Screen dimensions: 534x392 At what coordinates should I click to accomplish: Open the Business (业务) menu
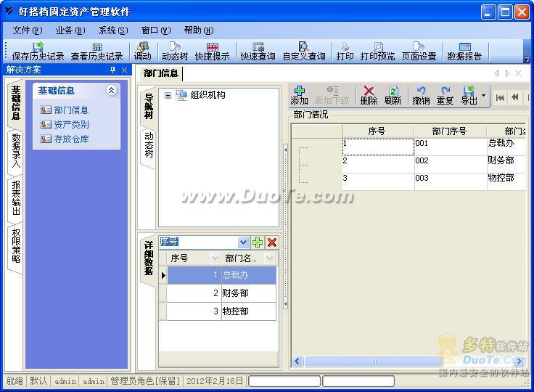coord(70,30)
